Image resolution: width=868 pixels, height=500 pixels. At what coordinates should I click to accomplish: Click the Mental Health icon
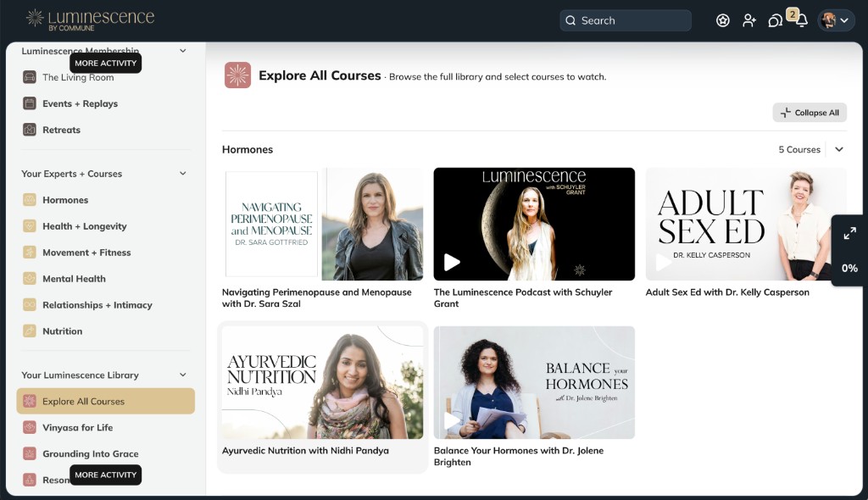tap(30, 279)
